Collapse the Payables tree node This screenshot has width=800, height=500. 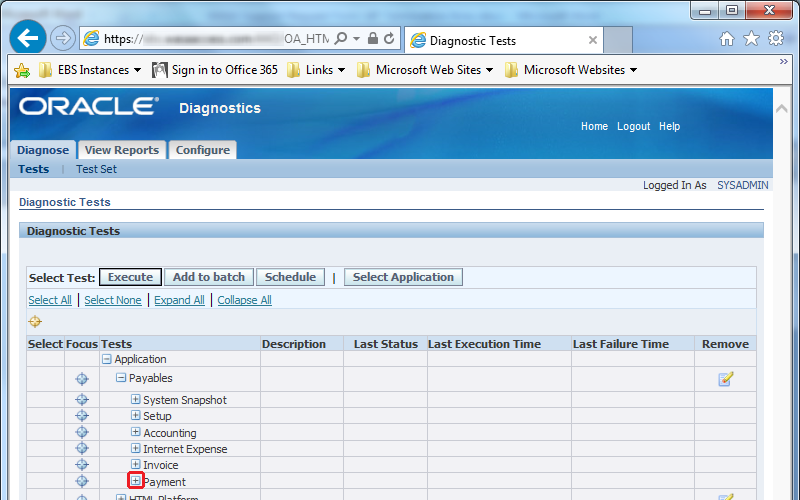(x=121, y=378)
